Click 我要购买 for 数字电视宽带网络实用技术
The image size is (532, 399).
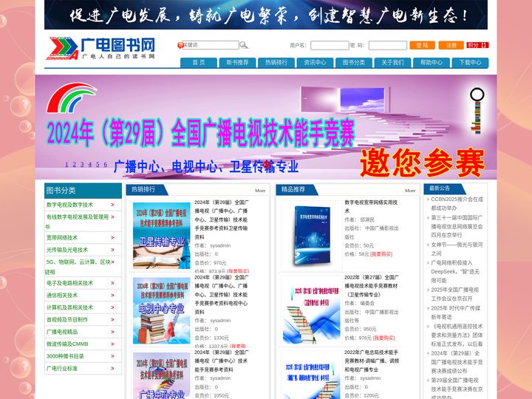click(x=381, y=254)
